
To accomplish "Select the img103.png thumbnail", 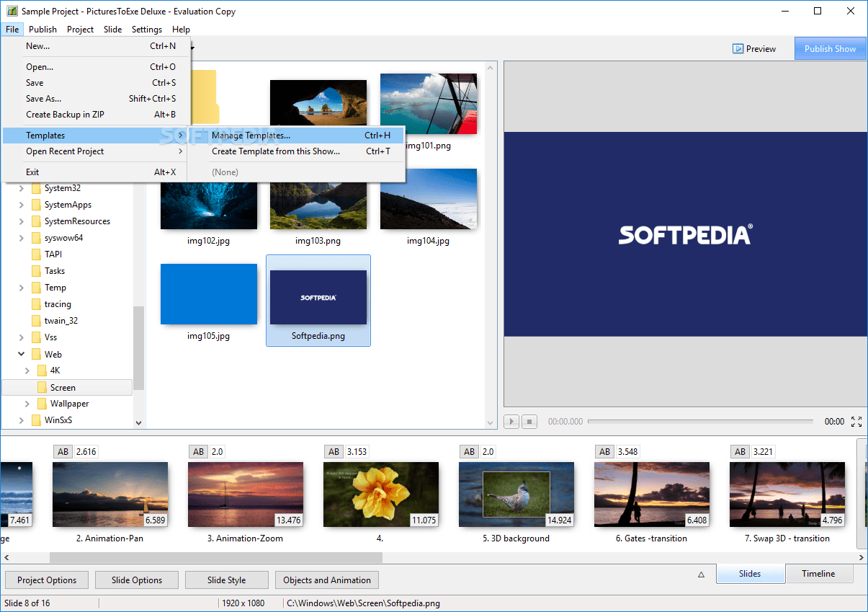I will pyautogui.click(x=318, y=207).
